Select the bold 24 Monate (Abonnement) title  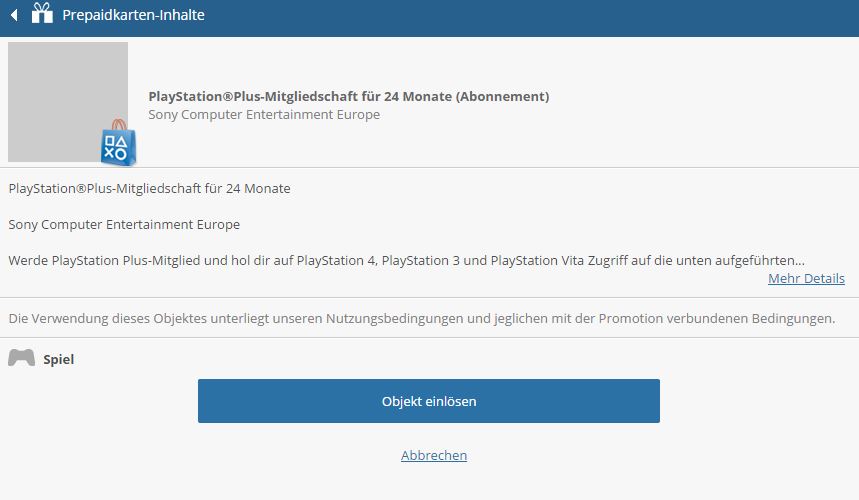point(348,96)
